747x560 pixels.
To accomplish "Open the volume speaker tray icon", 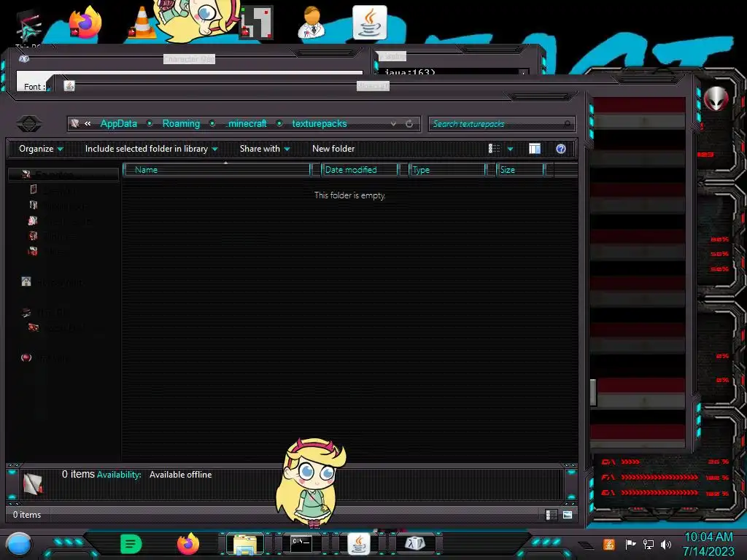I will (x=665, y=544).
